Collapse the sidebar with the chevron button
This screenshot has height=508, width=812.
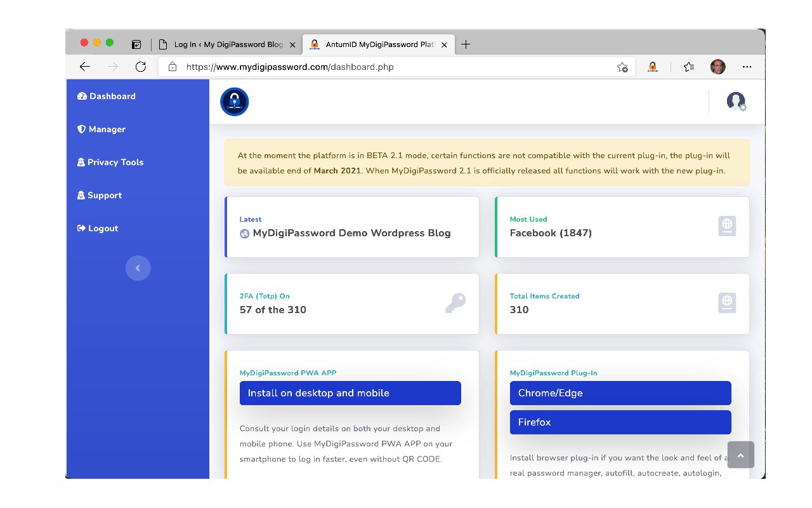[138, 268]
